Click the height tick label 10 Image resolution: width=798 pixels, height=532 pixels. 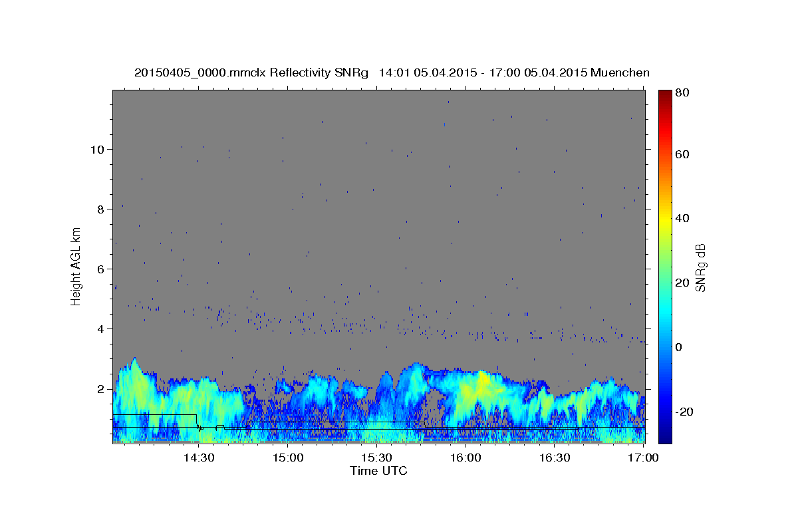point(98,149)
